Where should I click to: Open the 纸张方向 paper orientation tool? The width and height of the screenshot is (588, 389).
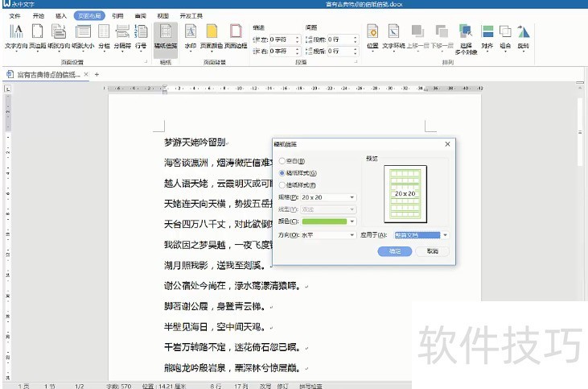59,37
